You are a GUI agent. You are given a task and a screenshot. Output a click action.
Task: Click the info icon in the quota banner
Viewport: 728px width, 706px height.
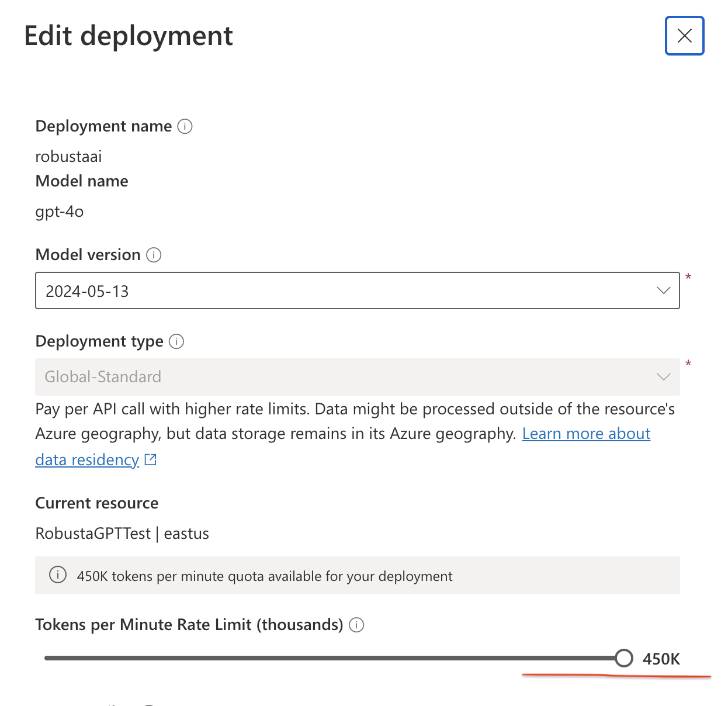[58, 575]
